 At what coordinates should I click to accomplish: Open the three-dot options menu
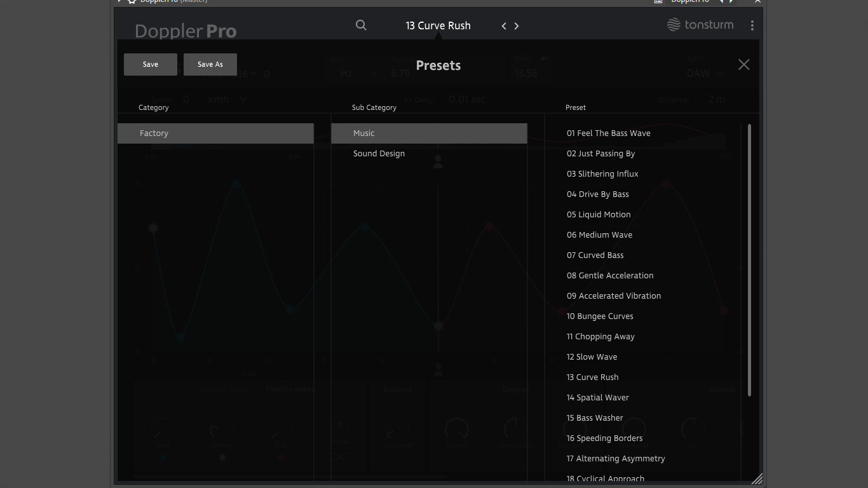pos(752,25)
